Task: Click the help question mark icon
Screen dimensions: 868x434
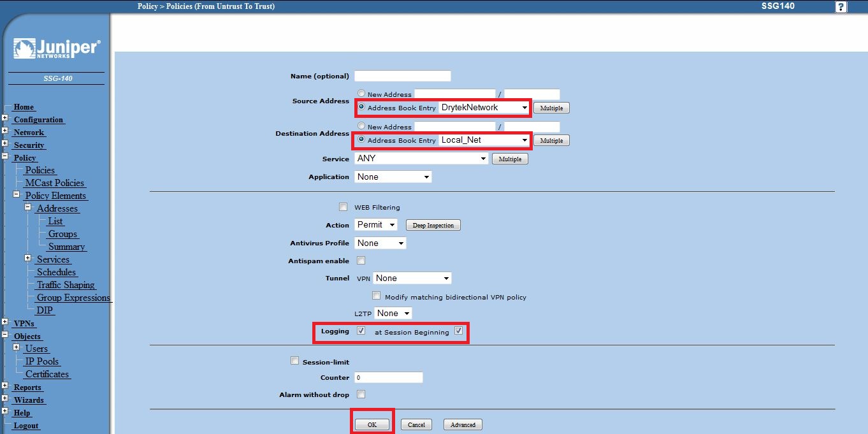Action: [841, 7]
